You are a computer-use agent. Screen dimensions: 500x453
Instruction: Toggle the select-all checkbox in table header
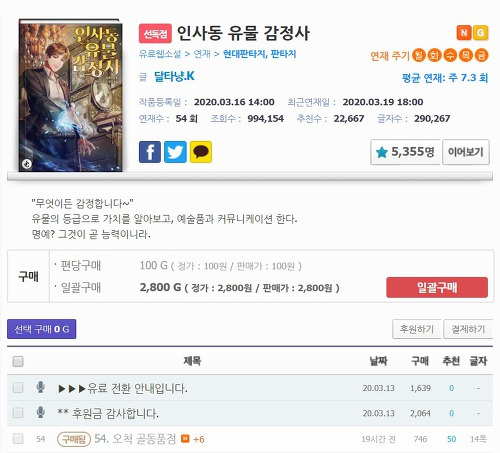(18, 361)
